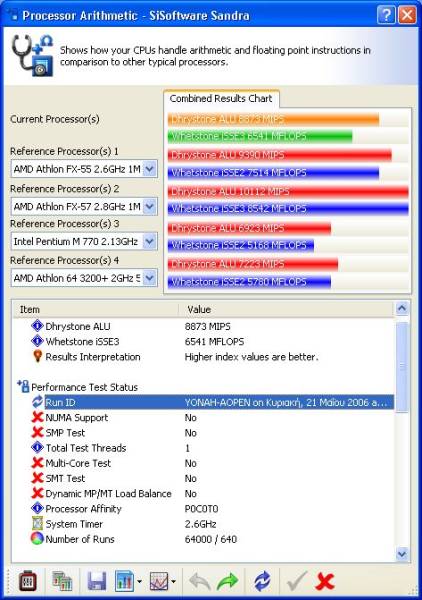422x600 pixels.
Task: Click the green forward arrow
Action: [x=227, y=582]
